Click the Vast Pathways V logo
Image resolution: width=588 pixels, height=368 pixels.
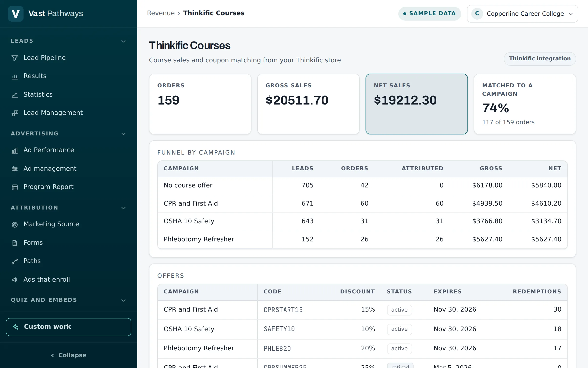click(16, 13)
